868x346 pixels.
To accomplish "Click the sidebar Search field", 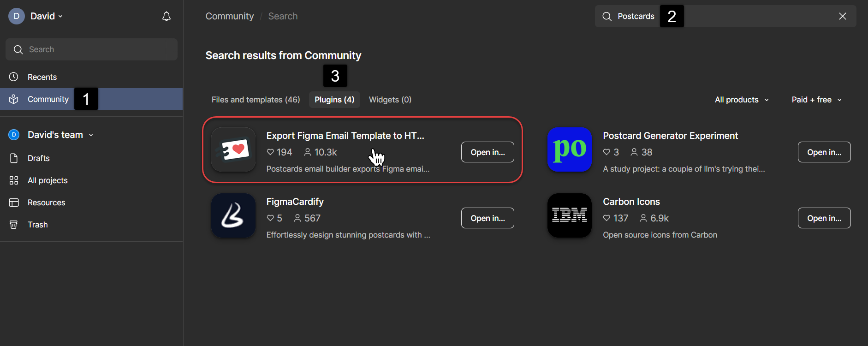I will [91, 49].
